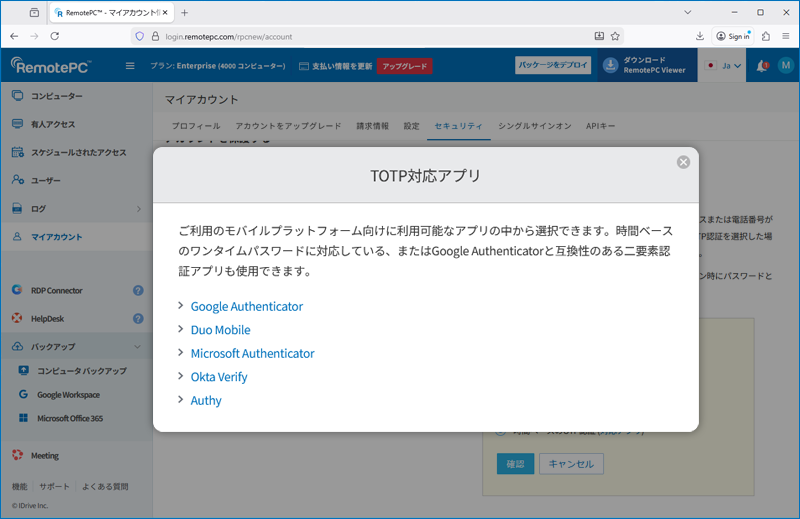Click the コンピューター sidebar icon
The width and height of the screenshot is (800, 519).
[x=17, y=95]
